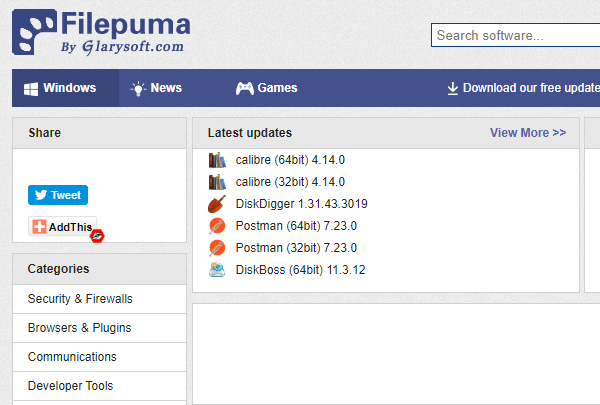Open View More latest updates
This screenshot has height=405, width=600.
click(528, 133)
